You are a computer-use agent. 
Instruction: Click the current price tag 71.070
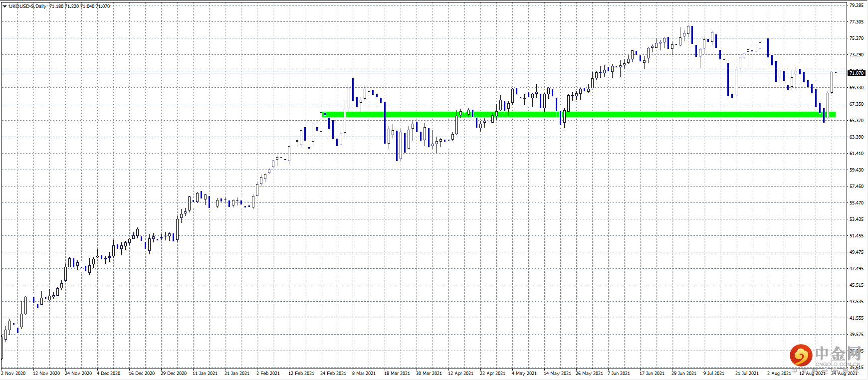[857, 73]
